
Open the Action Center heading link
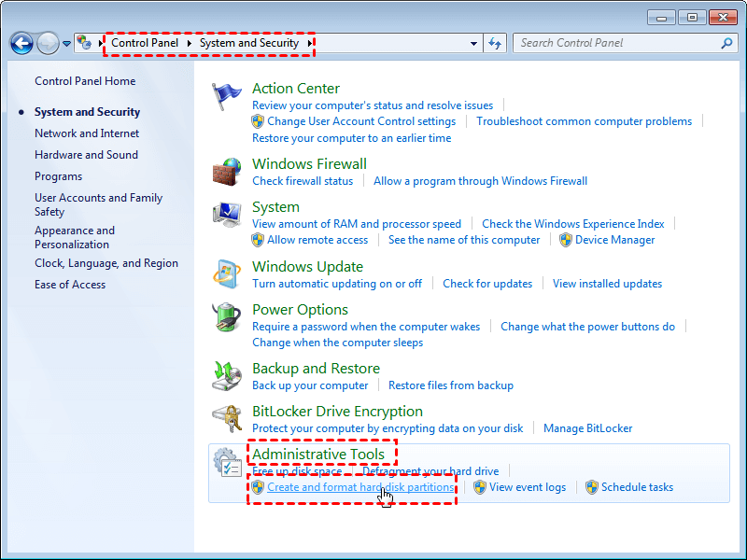(x=295, y=89)
